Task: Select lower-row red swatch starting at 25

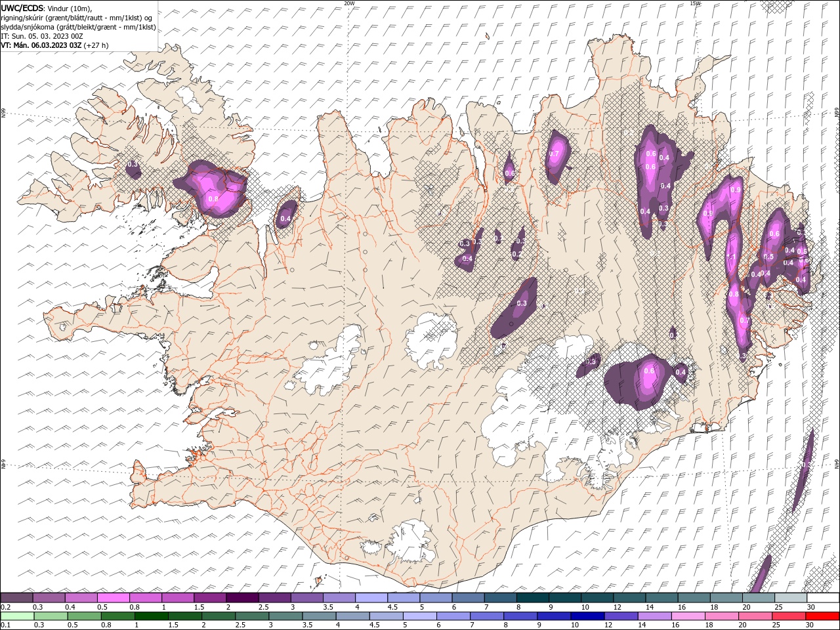Action: click(787, 616)
